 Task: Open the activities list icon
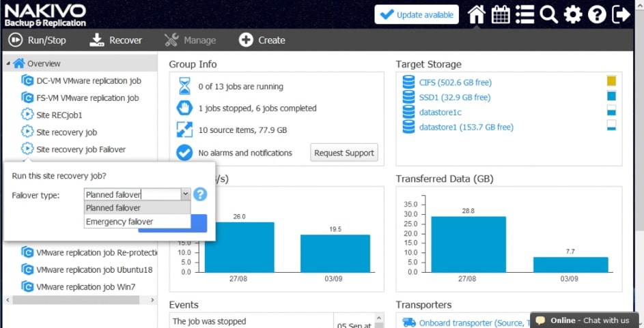click(x=524, y=14)
